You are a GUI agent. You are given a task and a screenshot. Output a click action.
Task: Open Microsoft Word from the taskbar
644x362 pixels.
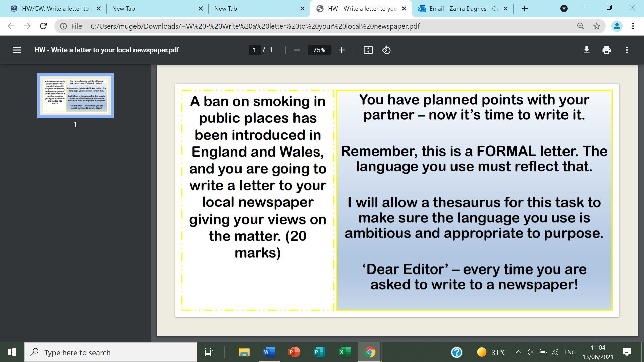point(269,352)
